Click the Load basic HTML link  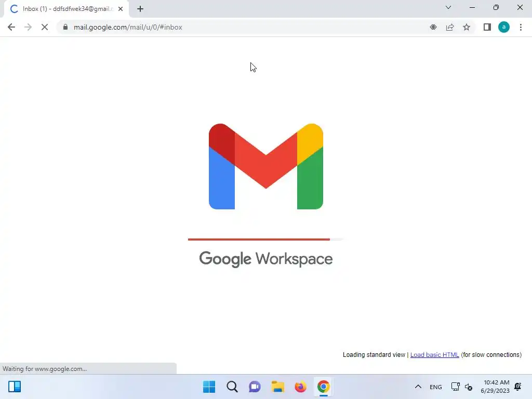coord(435,354)
